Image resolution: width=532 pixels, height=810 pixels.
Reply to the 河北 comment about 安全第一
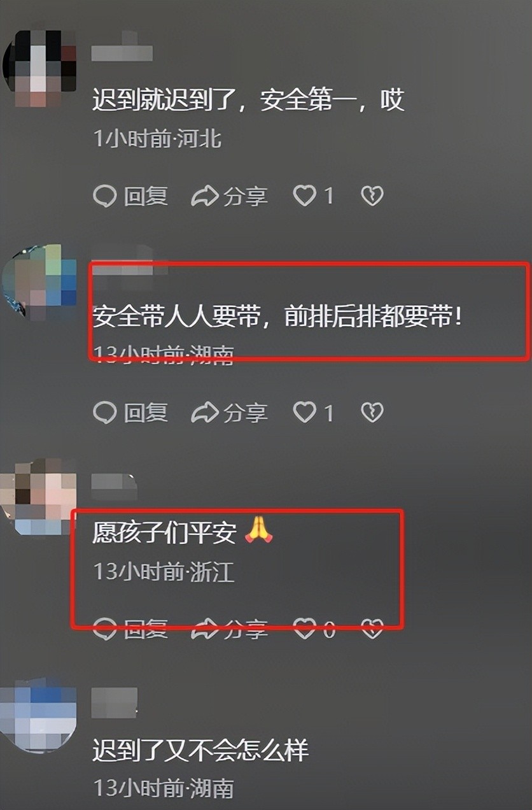pos(130,196)
